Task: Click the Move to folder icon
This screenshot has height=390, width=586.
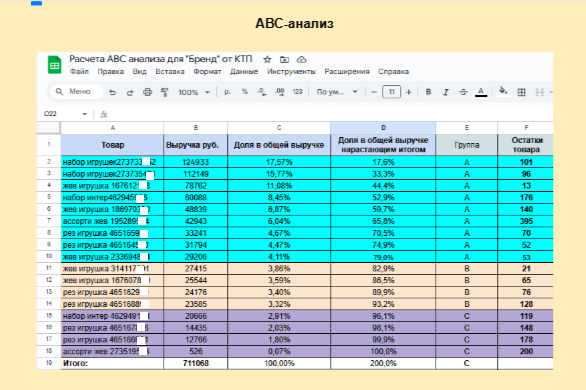Action: pyautogui.click(x=284, y=59)
